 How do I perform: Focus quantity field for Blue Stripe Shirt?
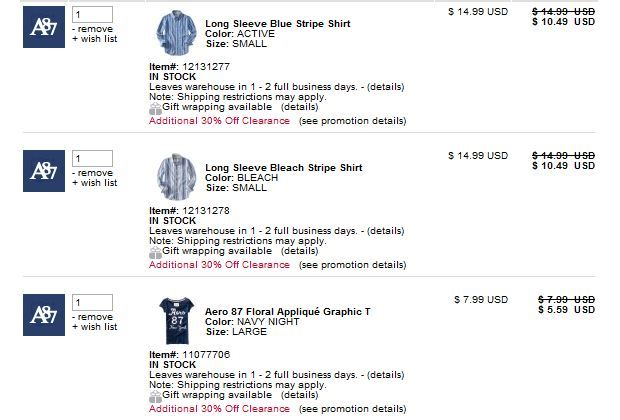[x=92, y=15]
